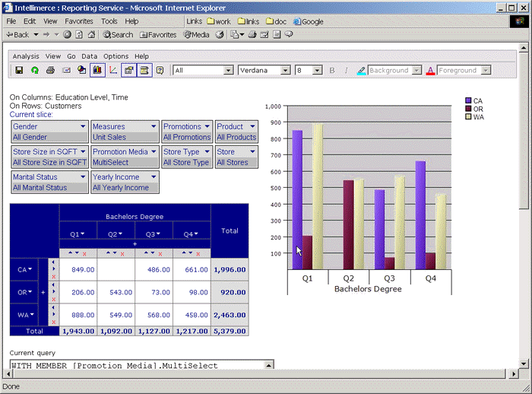Open the Data menu
532x394 pixels.
pos(89,56)
